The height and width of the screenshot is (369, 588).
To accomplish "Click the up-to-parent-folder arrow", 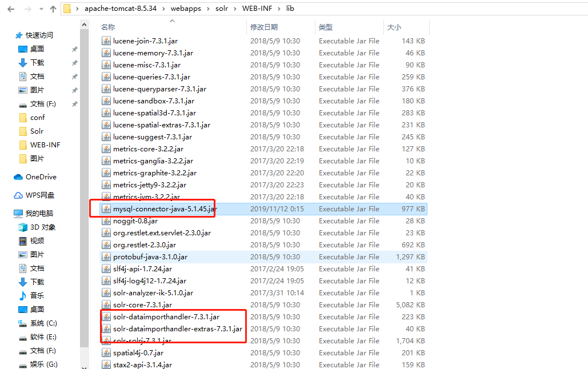I will [x=53, y=9].
